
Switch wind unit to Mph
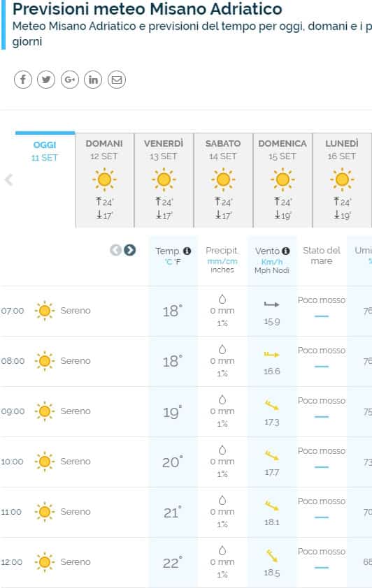click(261, 270)
